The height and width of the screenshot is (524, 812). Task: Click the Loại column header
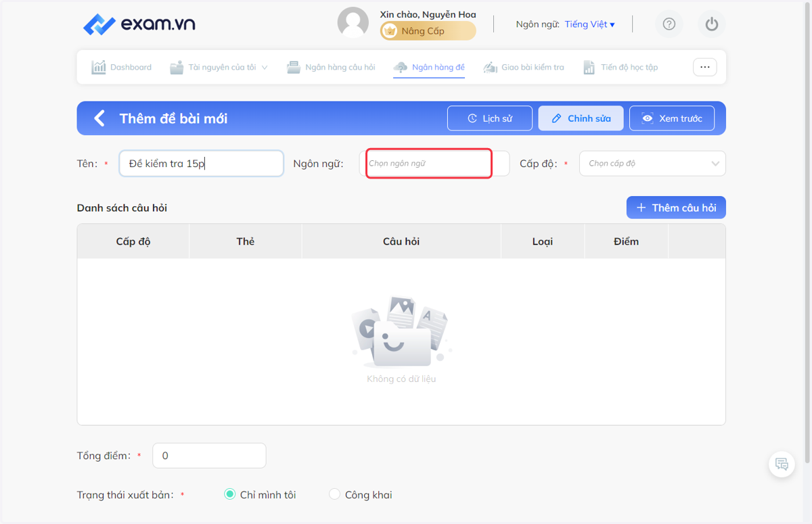[x=543, y=241]
